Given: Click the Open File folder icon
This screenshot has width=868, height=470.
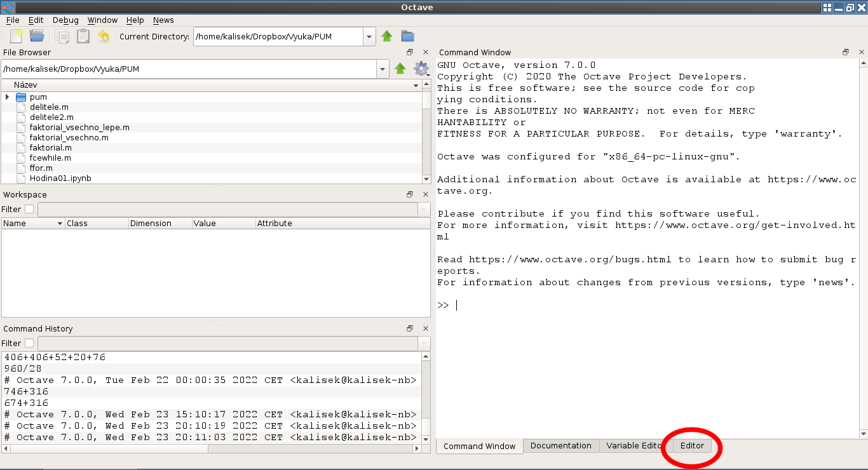Looking at the screenshot, I should pyautogui.click(x=37, y=36).
